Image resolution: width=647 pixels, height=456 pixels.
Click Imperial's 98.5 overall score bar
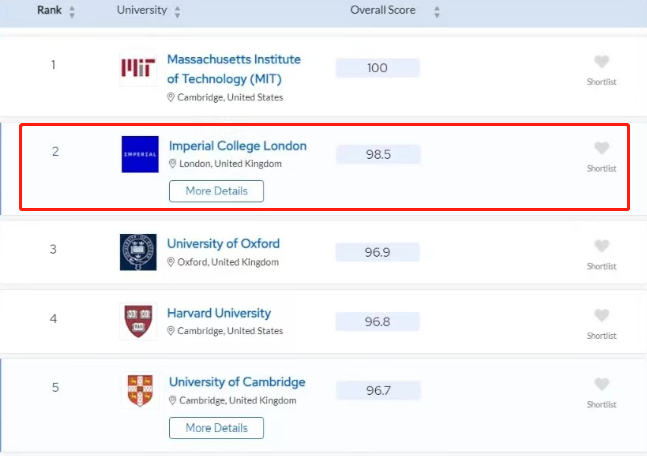(378, 154)
